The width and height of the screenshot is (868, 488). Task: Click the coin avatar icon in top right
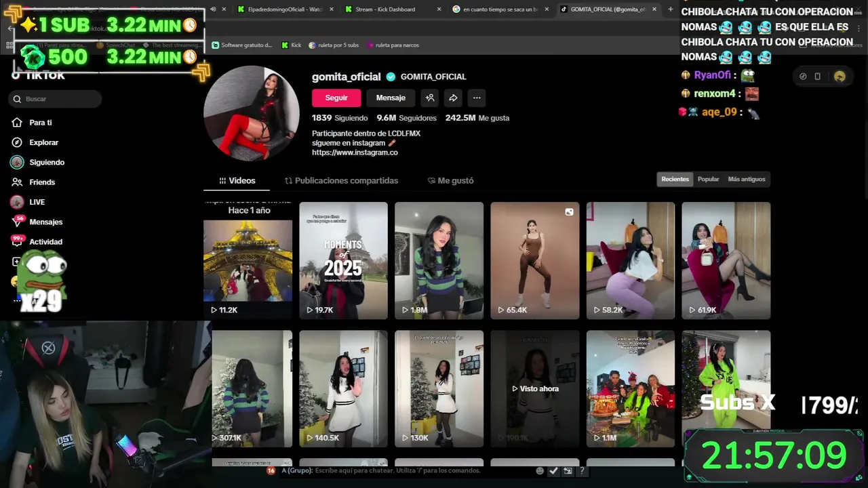coord(840,77)
